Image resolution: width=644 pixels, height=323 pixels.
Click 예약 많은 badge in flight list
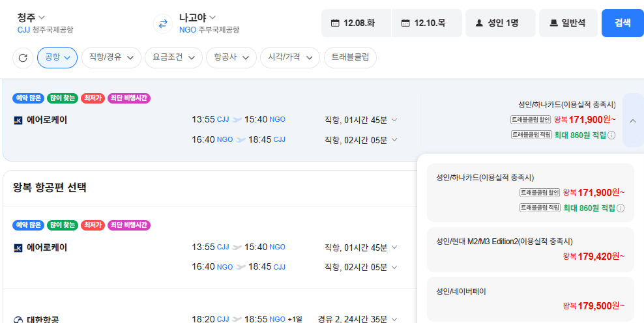29,225
